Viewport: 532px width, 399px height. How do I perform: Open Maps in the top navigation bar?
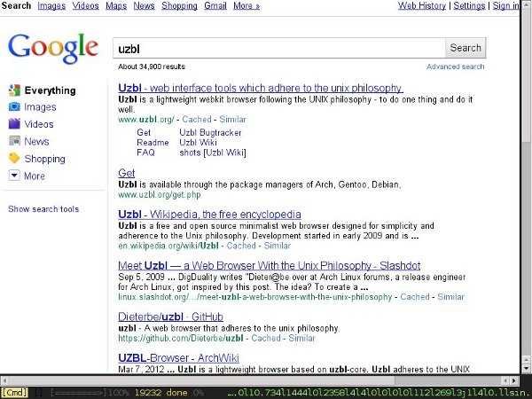116,6
